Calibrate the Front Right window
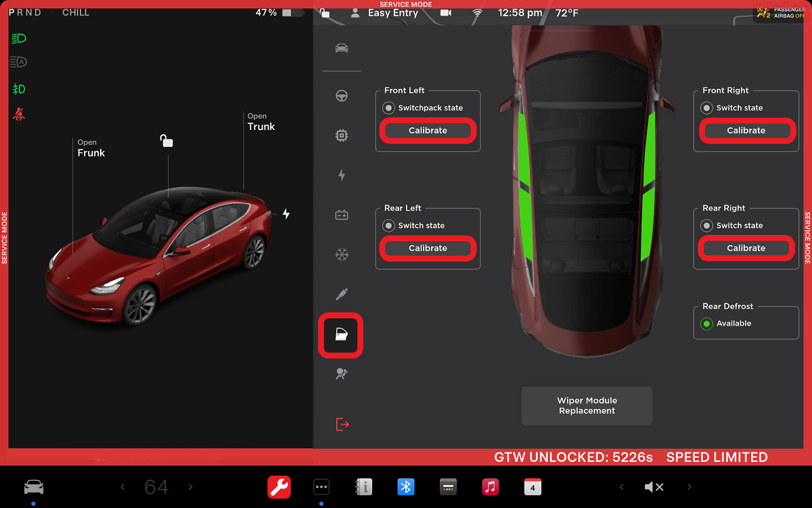The width and height of the screenshot is (812, 508). (x=746, y=131)
